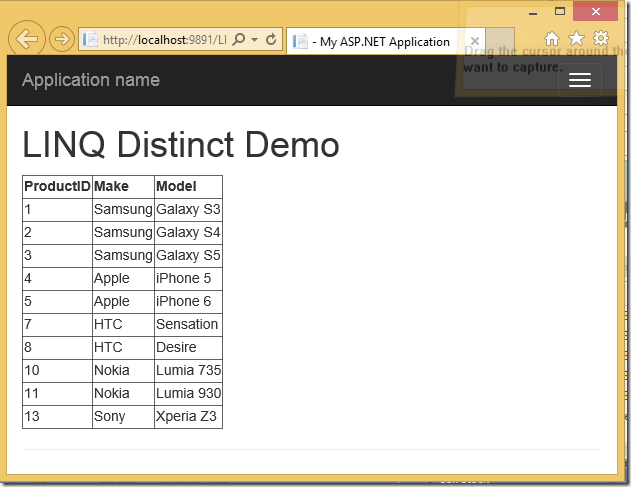Open the address bar autocomplete dropdown arrow
This screenshot has height=487, width=631.
254,39
